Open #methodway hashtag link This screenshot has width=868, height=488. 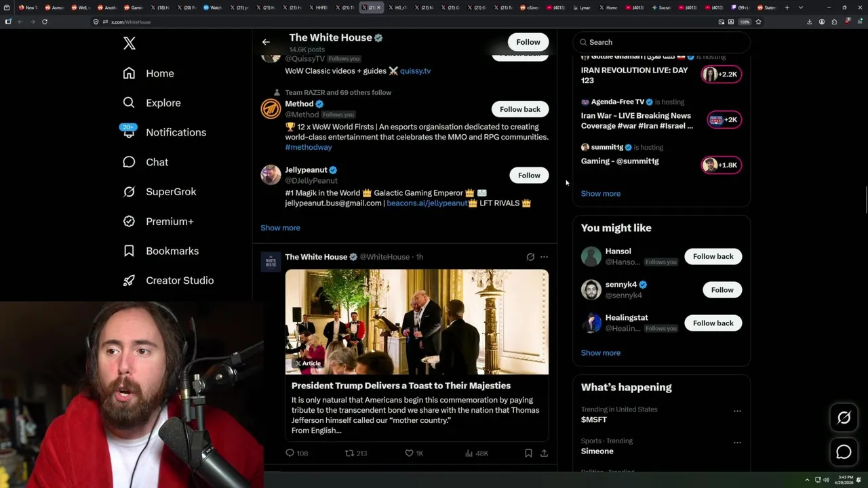click(x=309, y=147)
